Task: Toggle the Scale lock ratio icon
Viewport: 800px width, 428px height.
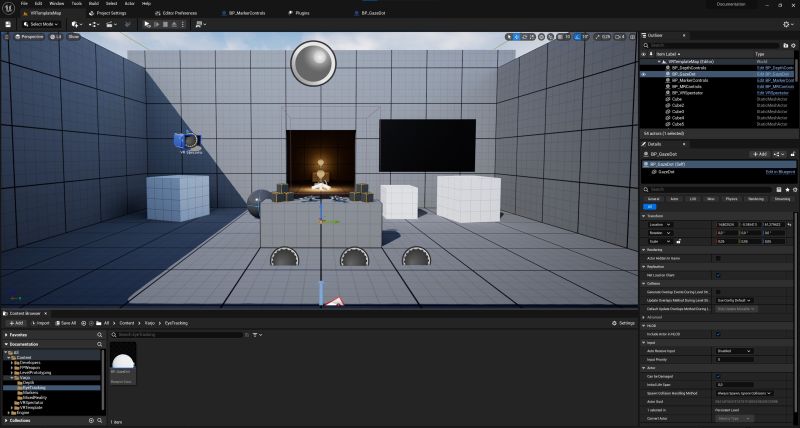Action: pos(678,241)
